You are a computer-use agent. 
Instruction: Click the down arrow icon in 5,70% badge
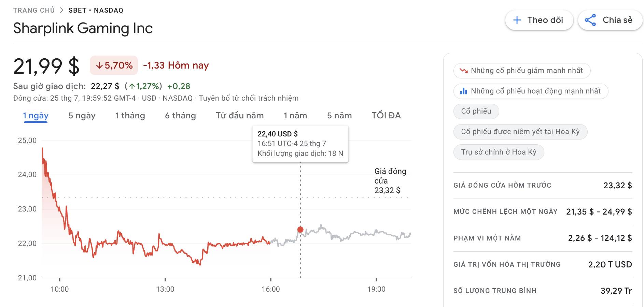(x=99, y=65)
